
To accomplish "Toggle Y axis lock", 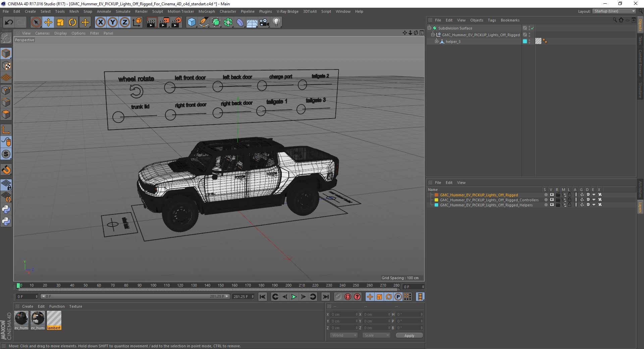I will [113, 22].
